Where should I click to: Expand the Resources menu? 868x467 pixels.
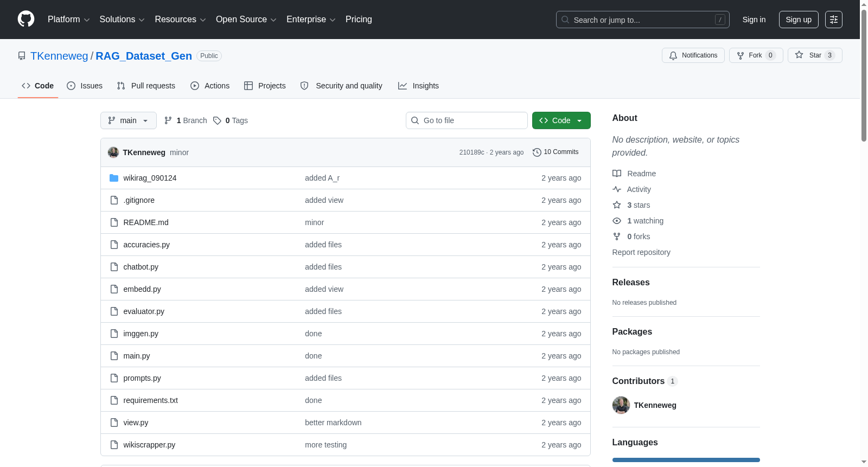click(180, 20)
